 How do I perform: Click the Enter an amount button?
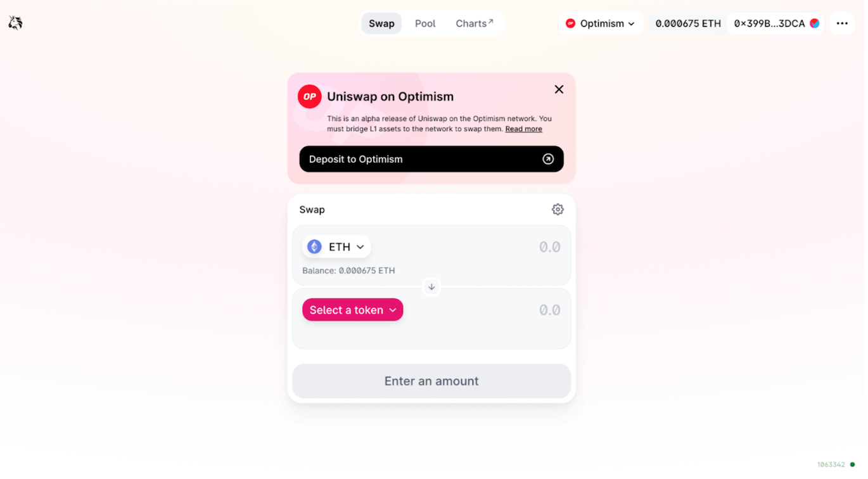pyautogui.click(x=431, y=381)
